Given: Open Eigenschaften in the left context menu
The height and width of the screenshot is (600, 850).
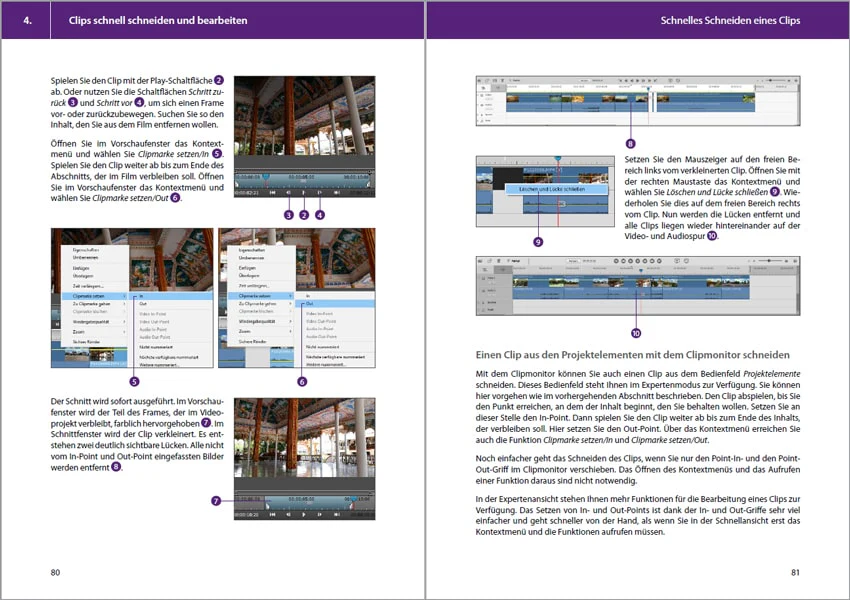Looking at the screenshot, I should [86, 250].
